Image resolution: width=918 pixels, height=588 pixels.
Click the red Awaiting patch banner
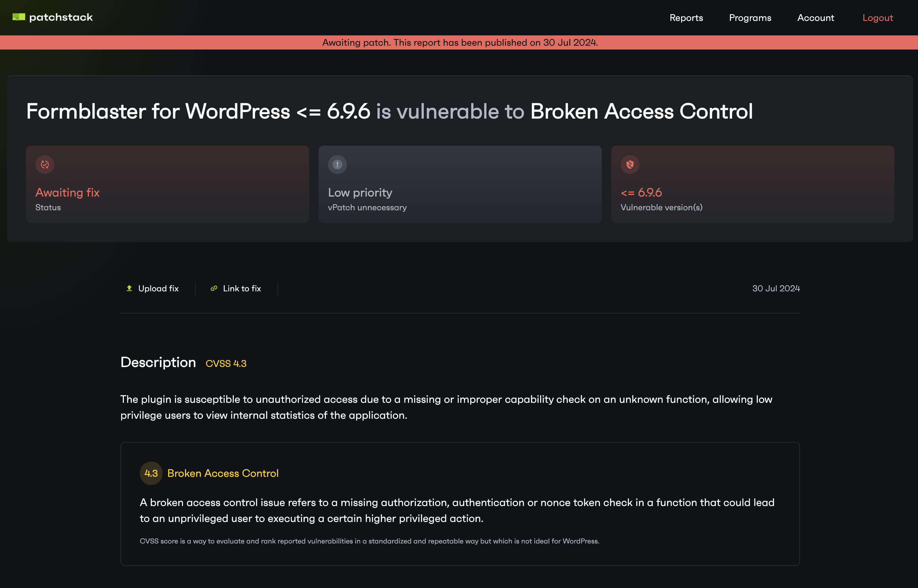(x=459, y=42)
